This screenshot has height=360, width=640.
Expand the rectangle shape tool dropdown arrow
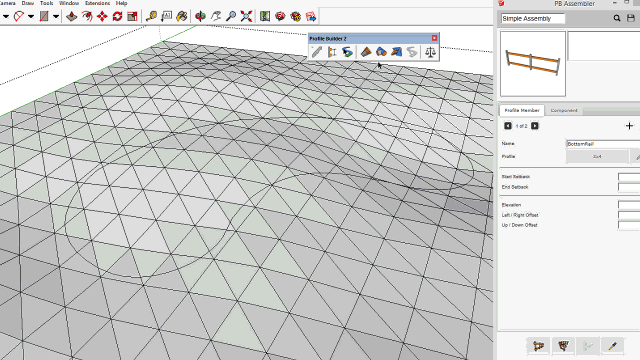coord(56,16)
